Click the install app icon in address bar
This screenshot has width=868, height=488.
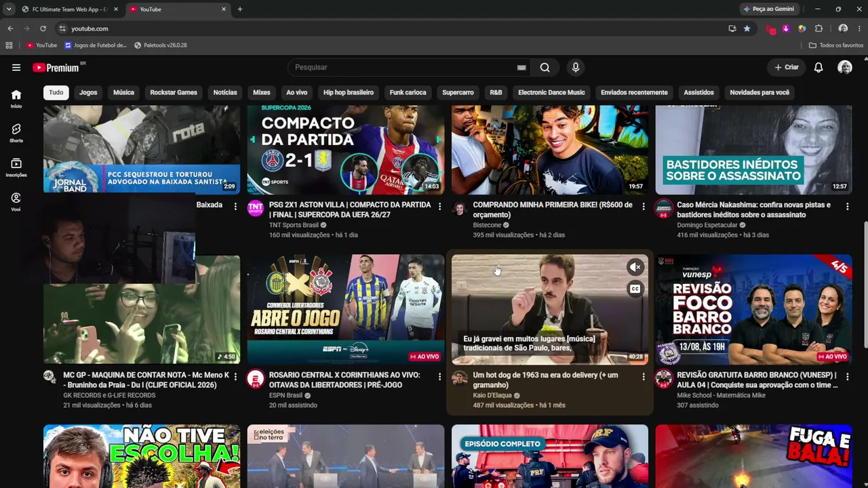[x=732, y=28]
